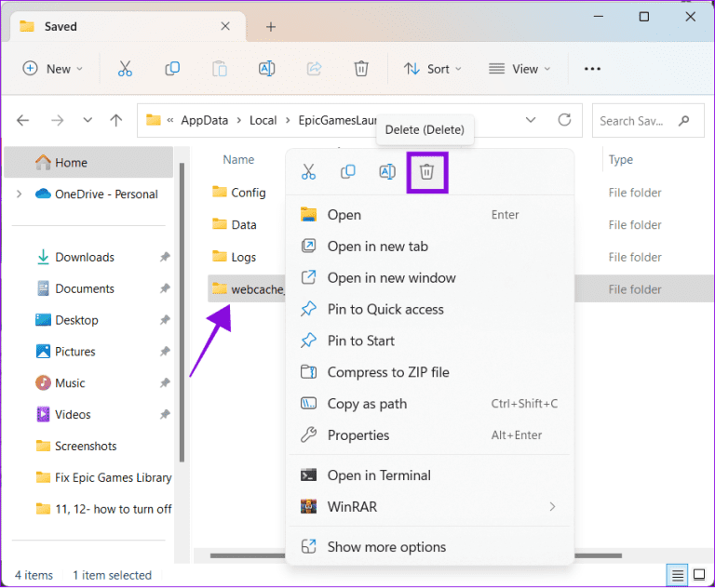715x588 pixels.
Task: Switch to Details view in status bar
Action: point(679,575)
